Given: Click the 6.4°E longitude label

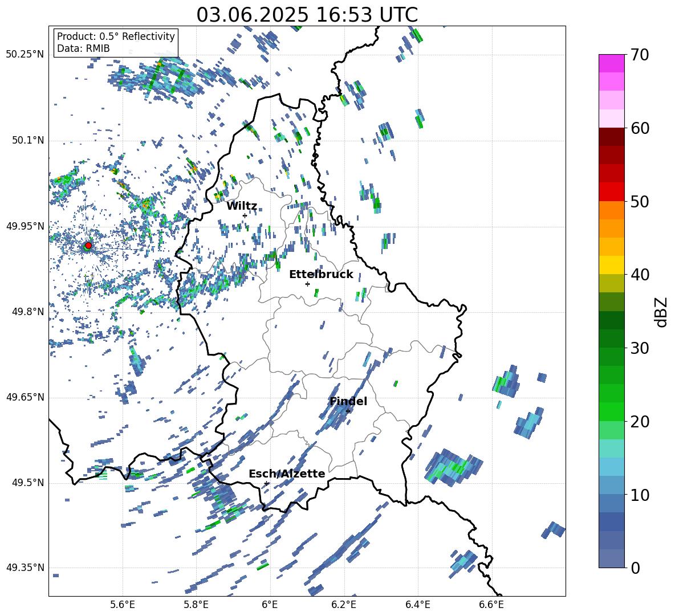Looking at the screenshot, I should pyautogui.click(x=417, y=605).
